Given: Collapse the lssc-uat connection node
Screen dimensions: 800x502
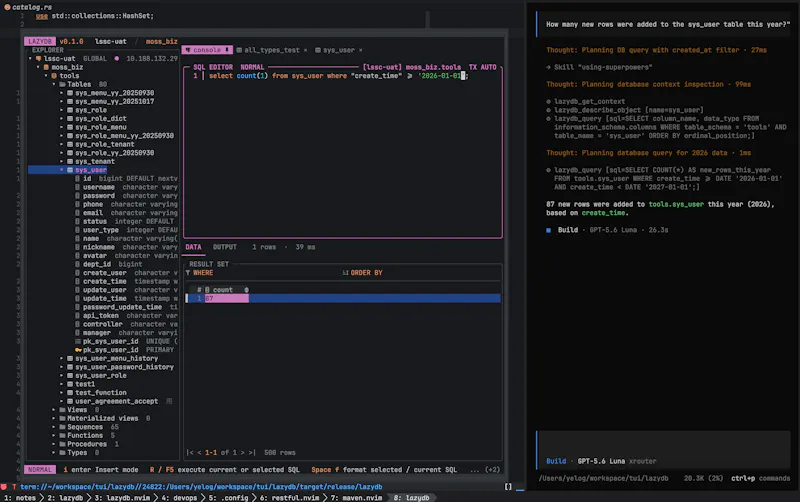Looking at the screenshot, I should [31, 59].
